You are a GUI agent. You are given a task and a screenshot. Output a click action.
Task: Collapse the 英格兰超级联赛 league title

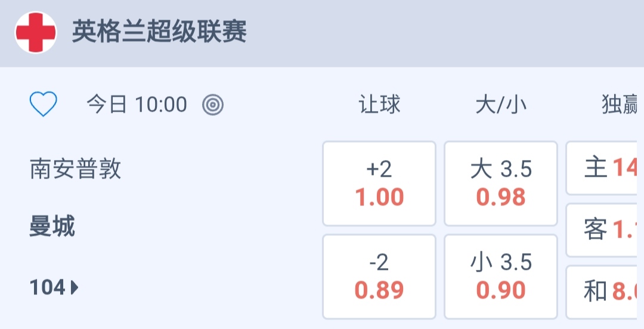159,32
